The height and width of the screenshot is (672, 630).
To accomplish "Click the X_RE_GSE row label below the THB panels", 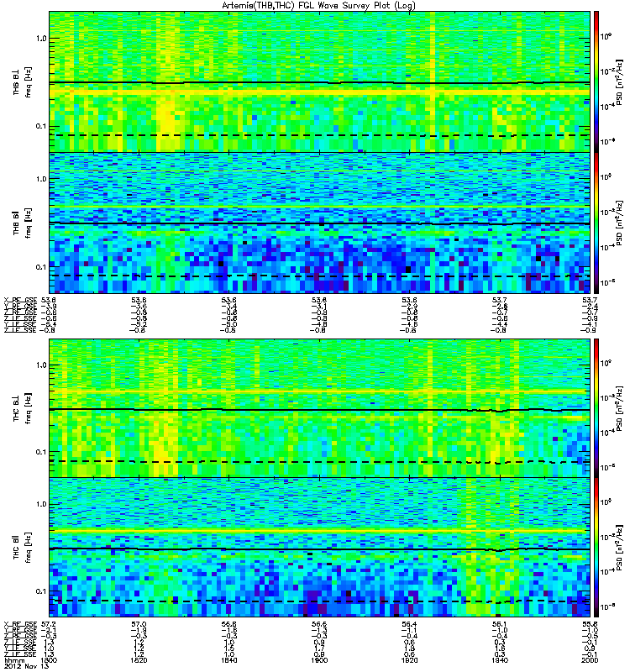I will (20, 300).
